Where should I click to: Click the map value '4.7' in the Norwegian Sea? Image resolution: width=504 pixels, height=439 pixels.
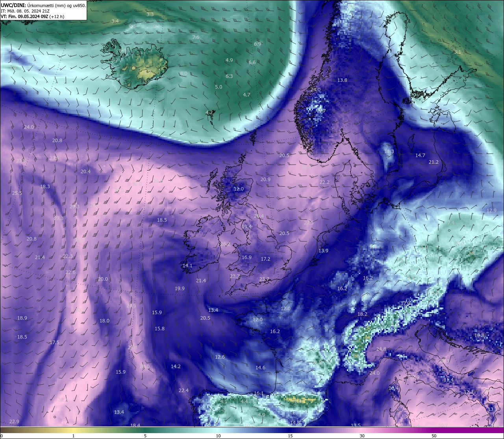246,95
